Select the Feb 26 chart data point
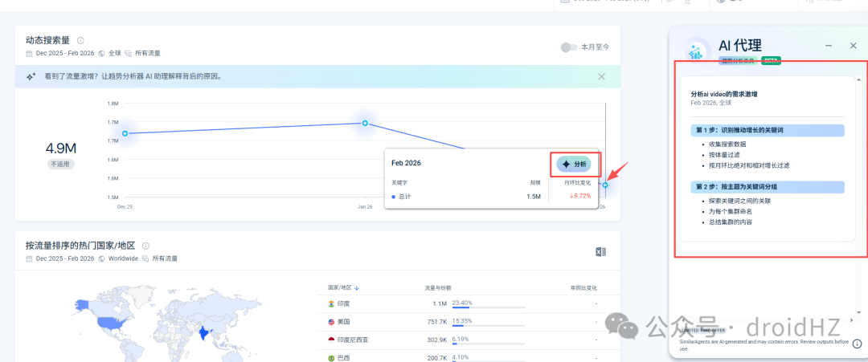 coord(606,185)
